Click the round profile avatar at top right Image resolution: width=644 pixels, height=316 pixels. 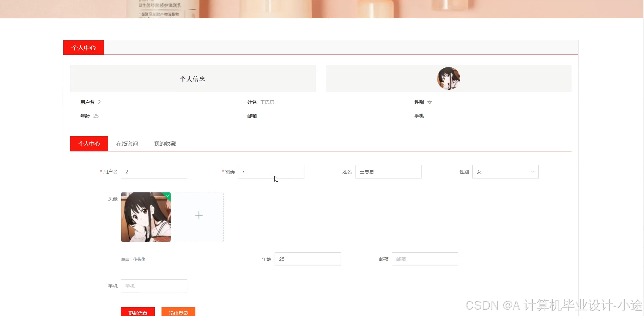click(449, 78)
